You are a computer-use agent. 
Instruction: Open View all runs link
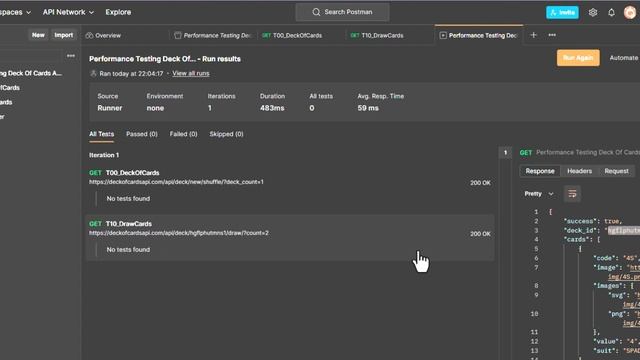[191, 73]
